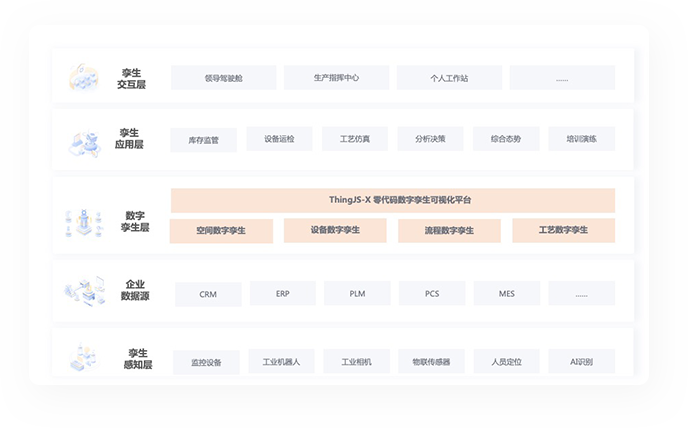Click the 数字孪生层 layer icon
688x428 pixels.
coord(84,219)
